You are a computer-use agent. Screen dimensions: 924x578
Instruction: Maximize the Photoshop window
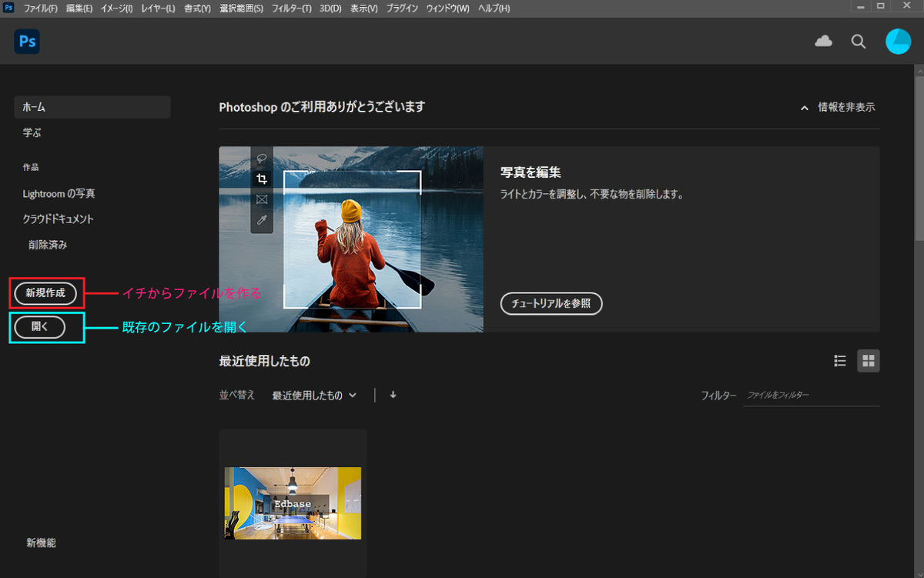(x=881, y=7)
